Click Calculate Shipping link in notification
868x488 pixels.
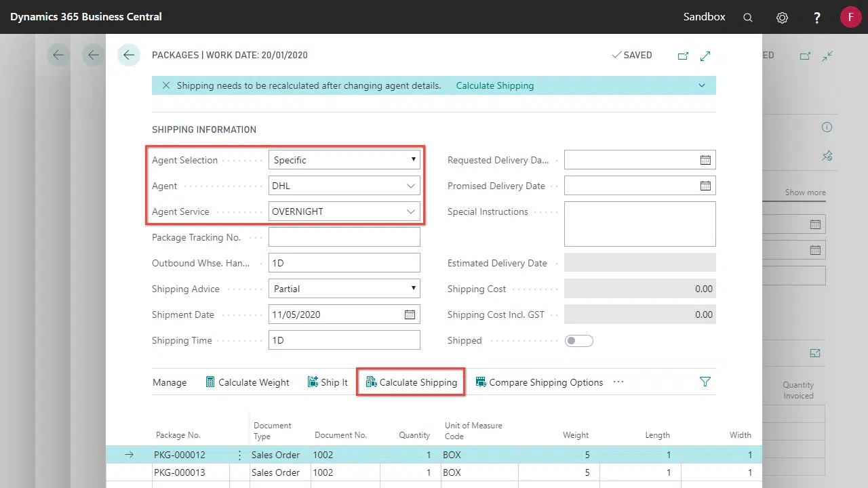(x=494, y=86)
